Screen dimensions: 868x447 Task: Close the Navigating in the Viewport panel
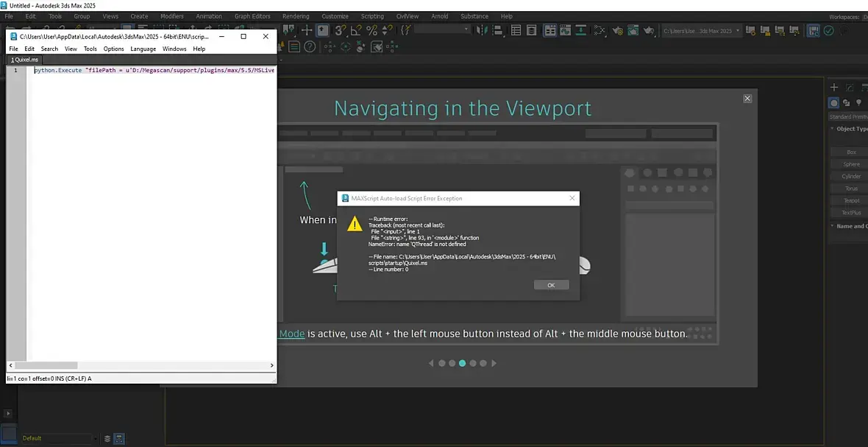(747, 99)
